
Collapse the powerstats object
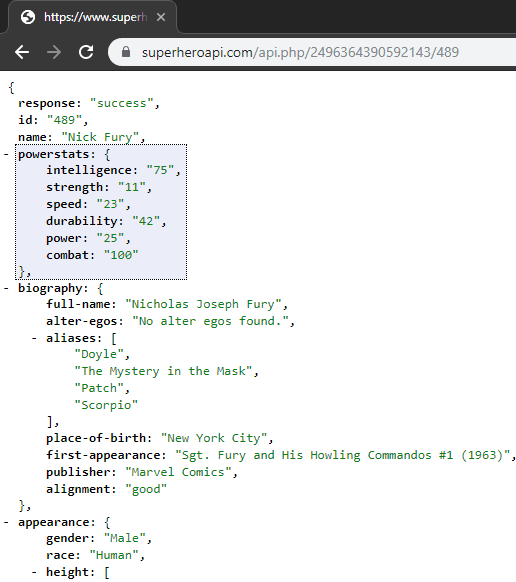(x=6, y=154)
